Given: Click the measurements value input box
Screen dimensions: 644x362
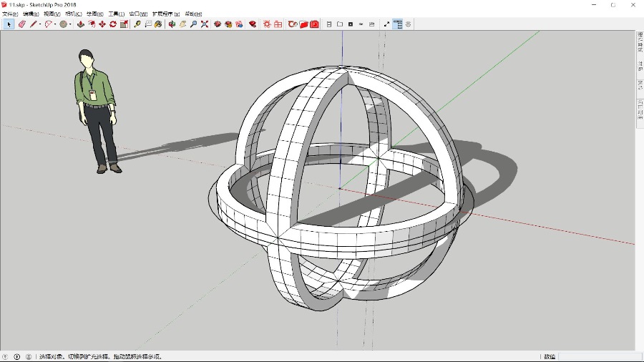Looking at the screenshot, I should 600,356.
